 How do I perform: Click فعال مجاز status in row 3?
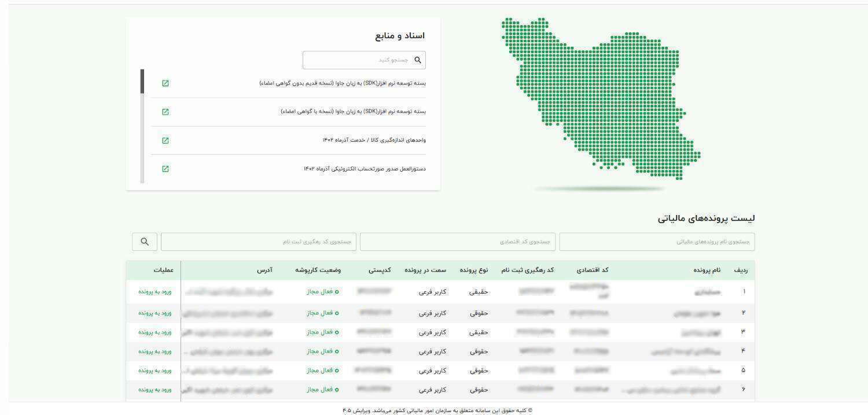[x=323, y=332]
